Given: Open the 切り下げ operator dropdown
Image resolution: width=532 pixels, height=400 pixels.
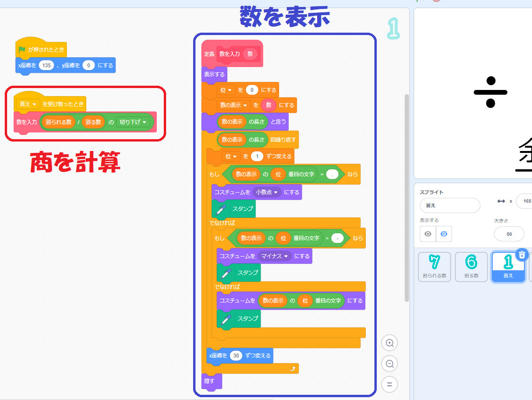Looking at the screenshot, I should tap(134, 122).
